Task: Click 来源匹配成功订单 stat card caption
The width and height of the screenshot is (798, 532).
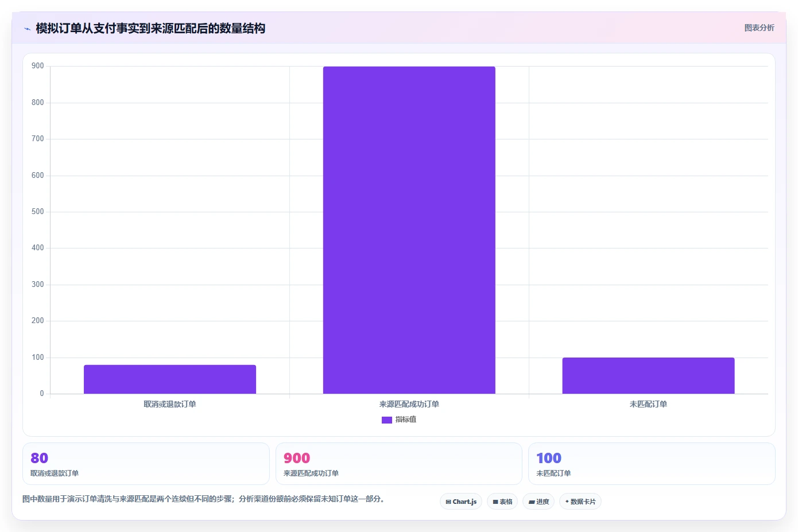Action: point(311,473)
